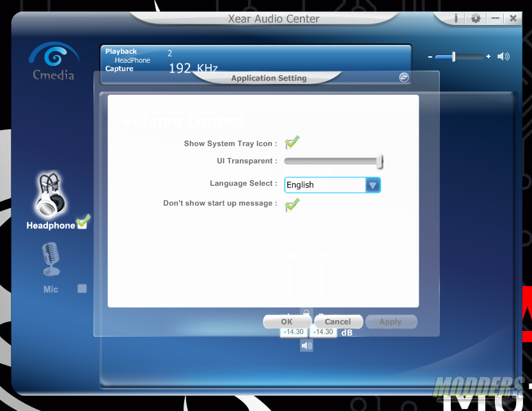Toggle the Headphone default device checkbox
The width and height of the screenshot is (532, 411).
click(82, 222)
